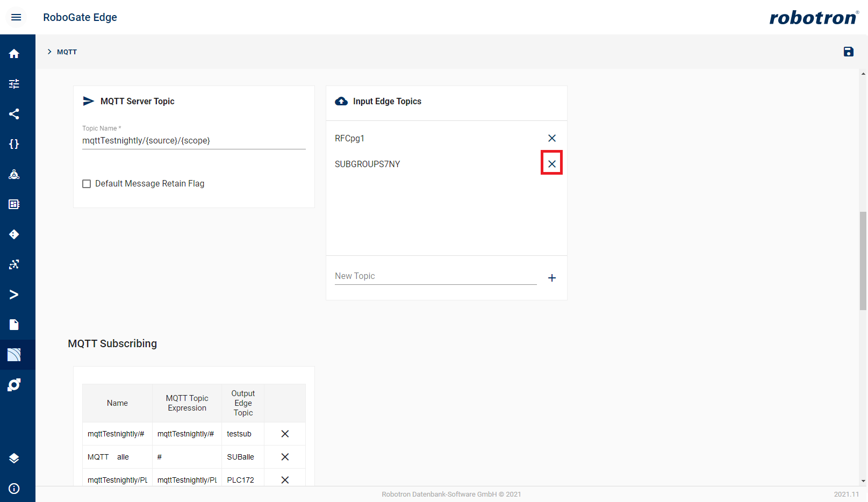Select the active MQTT sidebar item
This screenshot has height=502, width=868.
click(x=15, y=355)
